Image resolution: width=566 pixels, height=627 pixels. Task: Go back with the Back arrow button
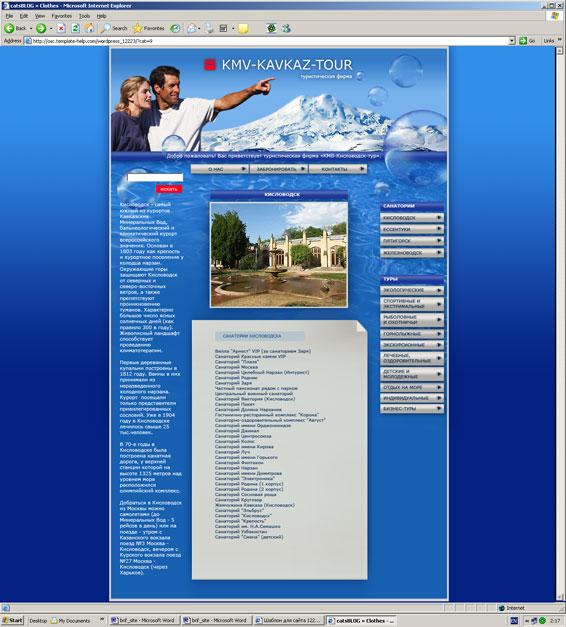click(x=15, y=28)
